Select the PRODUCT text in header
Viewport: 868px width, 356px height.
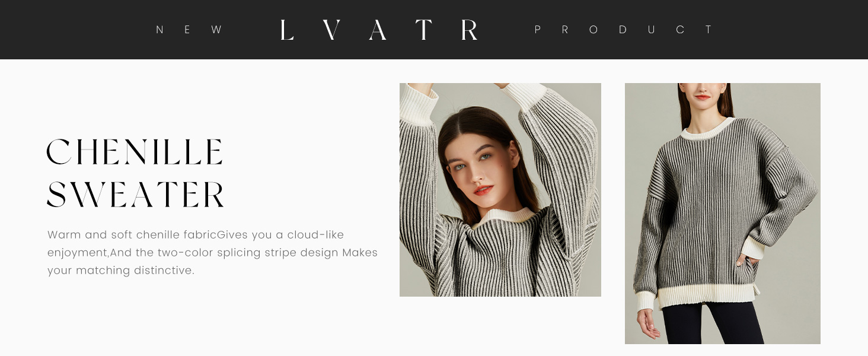(623, 30)
